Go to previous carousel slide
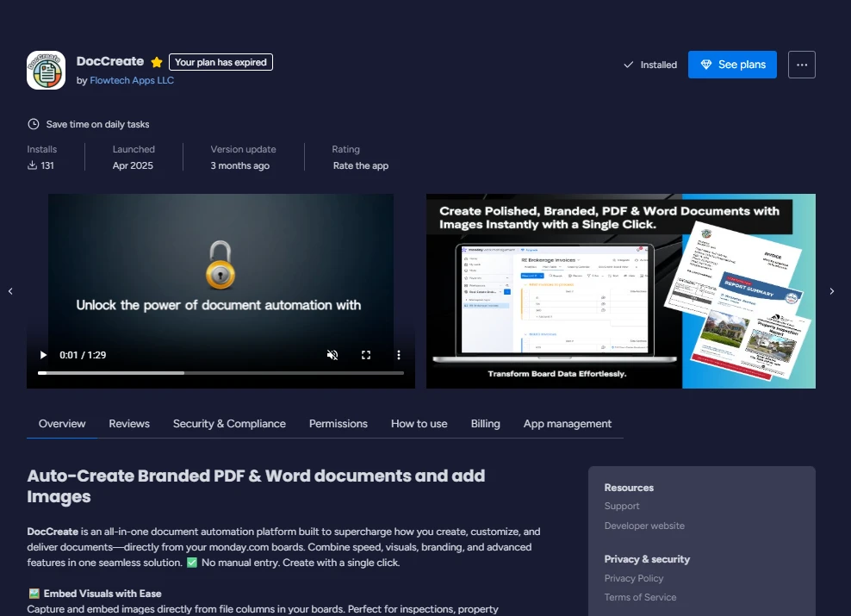Viewport: 851px width, 616px height. pyautogui.click(x=10, y=291)
